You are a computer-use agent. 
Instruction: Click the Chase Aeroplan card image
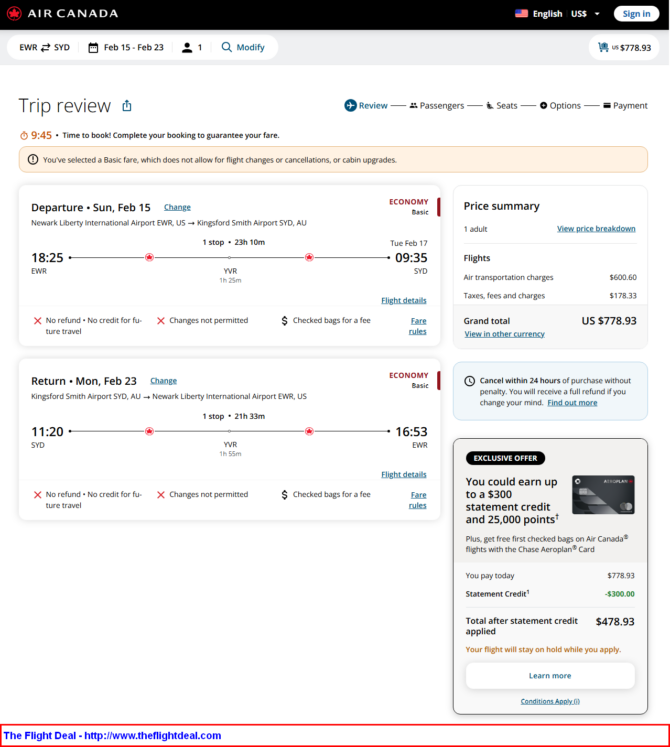coord(603,495)
